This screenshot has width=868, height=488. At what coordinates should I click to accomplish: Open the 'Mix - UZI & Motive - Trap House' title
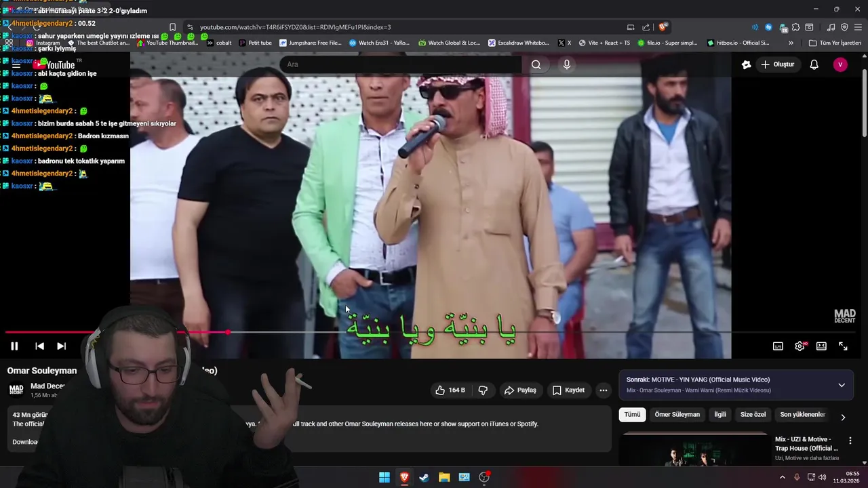coord(806,443)
